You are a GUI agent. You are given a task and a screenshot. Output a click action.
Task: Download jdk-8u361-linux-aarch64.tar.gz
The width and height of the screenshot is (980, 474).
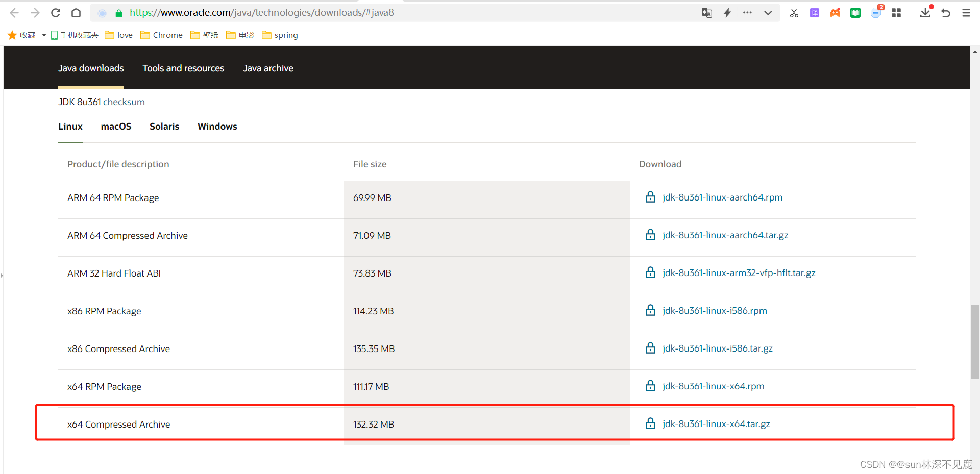point(725,235)
